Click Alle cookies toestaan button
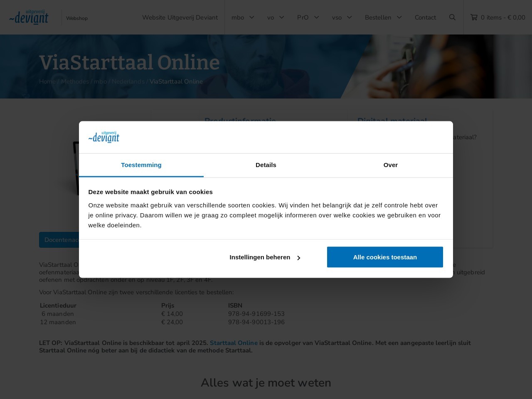 (385, 257)
